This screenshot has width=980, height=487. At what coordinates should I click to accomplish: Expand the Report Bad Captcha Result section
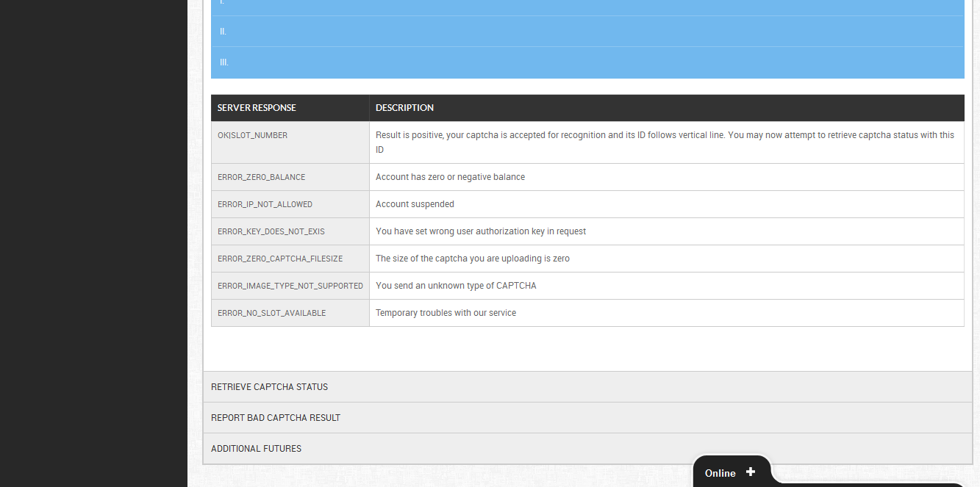tap(587, 417)
